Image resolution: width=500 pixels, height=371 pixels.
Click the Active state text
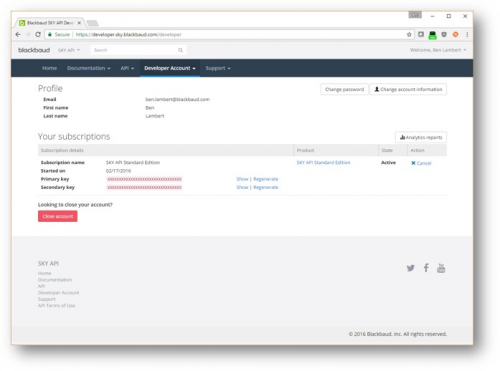(388, 162)
